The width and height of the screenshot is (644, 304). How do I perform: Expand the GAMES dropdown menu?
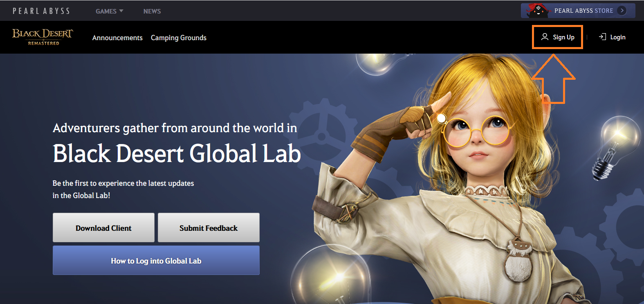[x=109, y=11]
